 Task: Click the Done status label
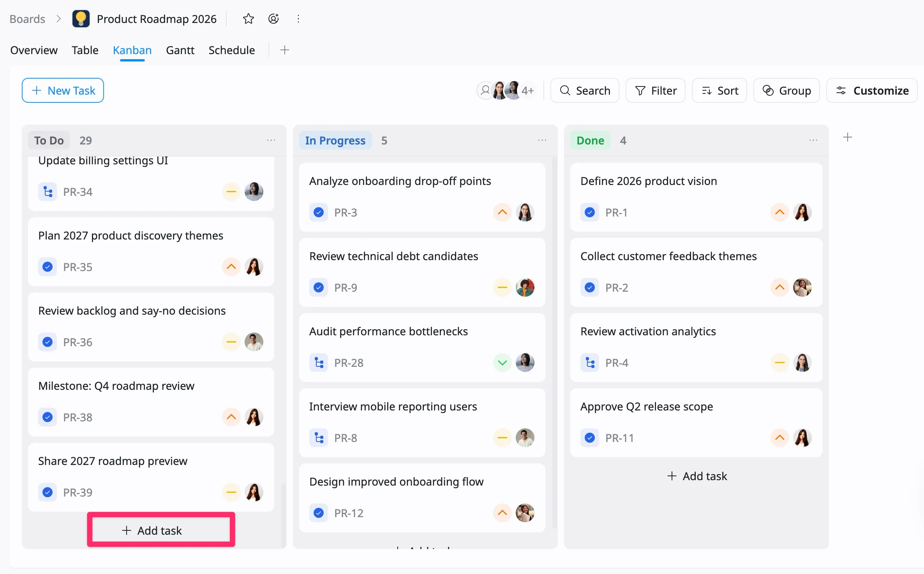coord(590,140)
